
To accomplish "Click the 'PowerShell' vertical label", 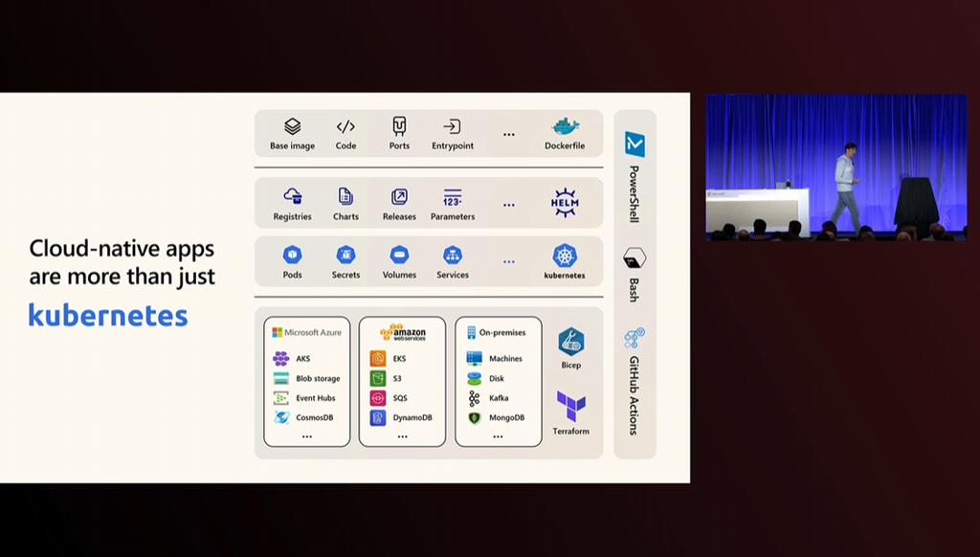I will 634,193.
